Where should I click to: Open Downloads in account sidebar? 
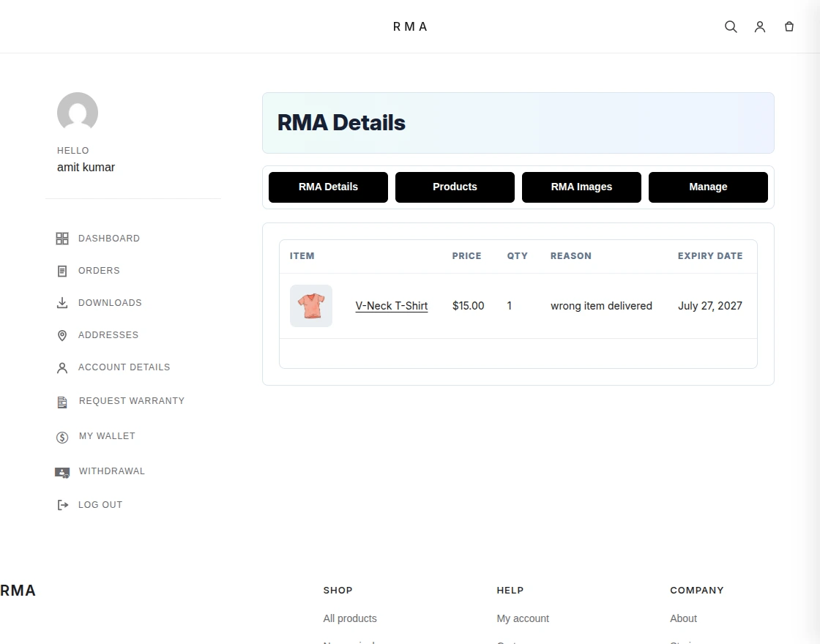click(x=110, y=303)
